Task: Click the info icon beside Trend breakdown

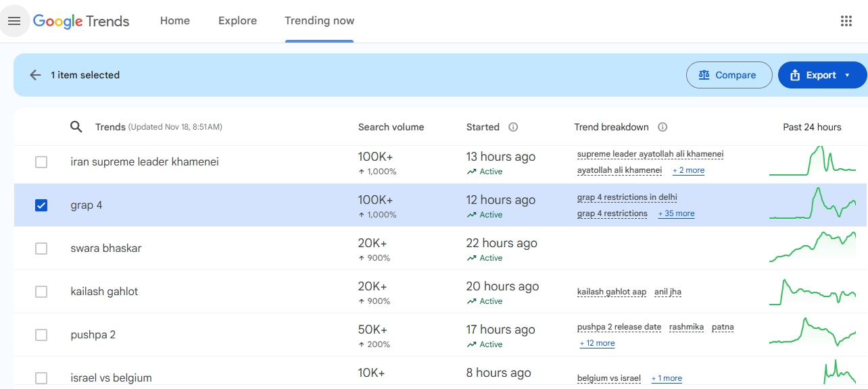Action: tap(662, 127)
